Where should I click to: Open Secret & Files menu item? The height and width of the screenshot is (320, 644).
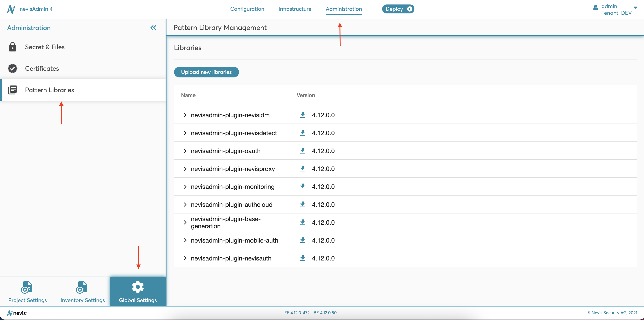(x=83, y=47)
